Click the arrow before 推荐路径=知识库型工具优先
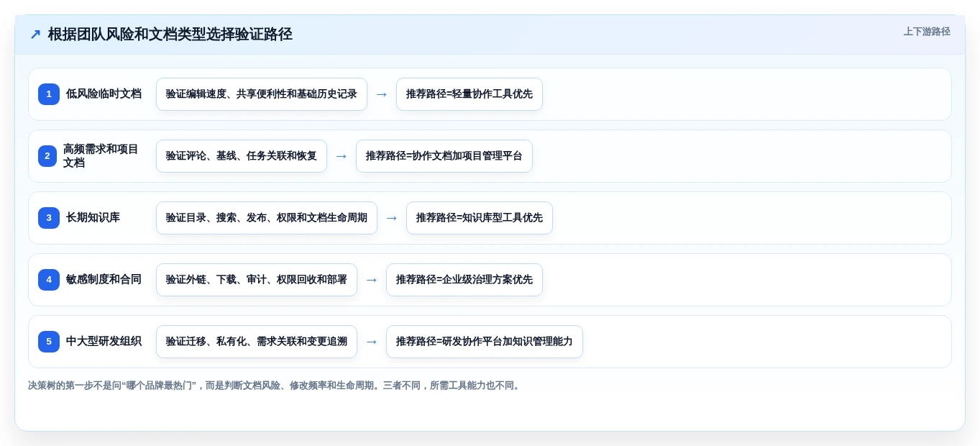 tap(392, 218)
